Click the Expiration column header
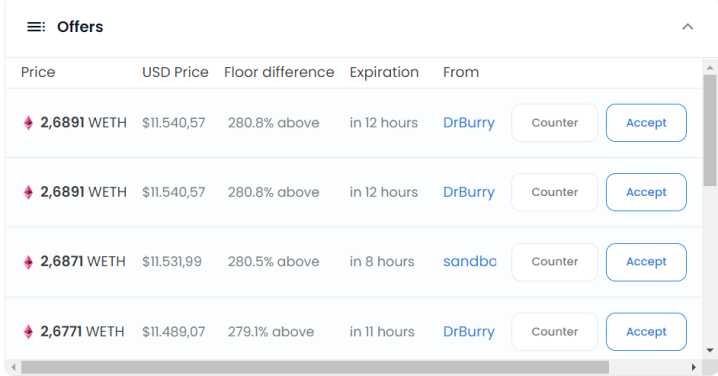This screenshot has width=718, height=376. coord(384,72)
